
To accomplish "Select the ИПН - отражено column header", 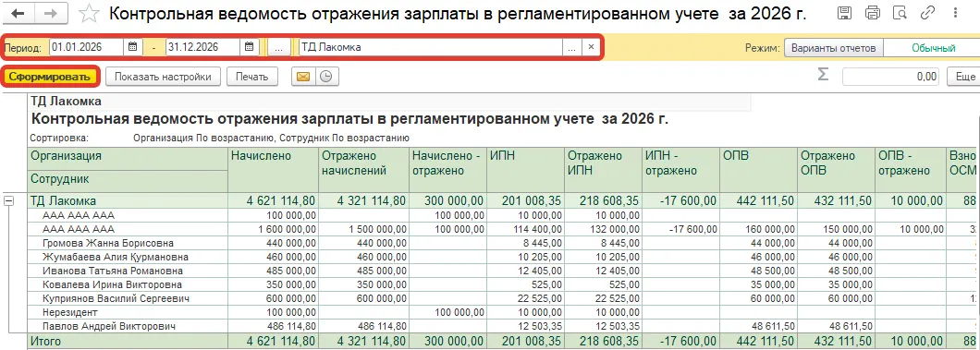I will point(680,170).
